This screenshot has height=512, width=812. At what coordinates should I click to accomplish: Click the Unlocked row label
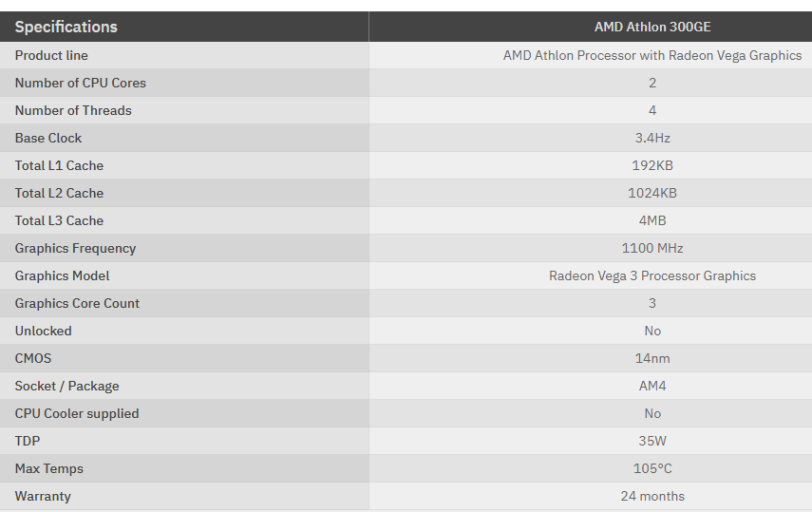point(44,331)
